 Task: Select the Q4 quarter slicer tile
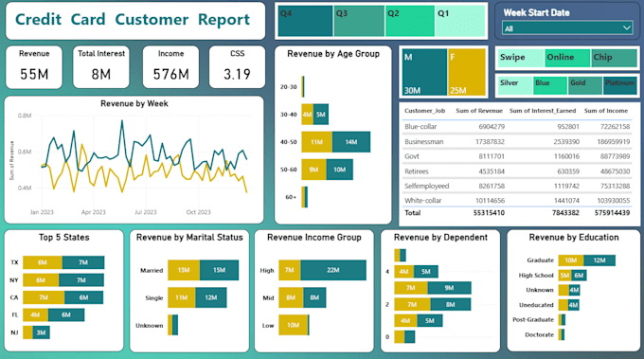click(x=305, y=22)
